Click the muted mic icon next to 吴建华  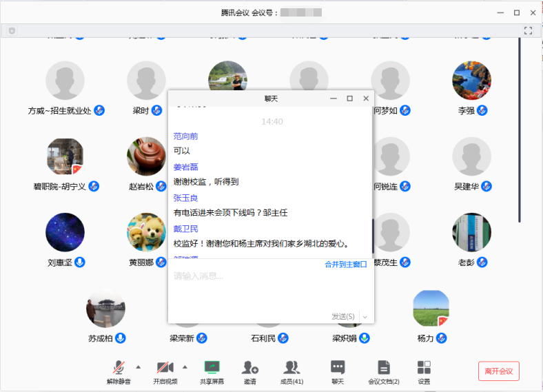click(x=486, y=186)
